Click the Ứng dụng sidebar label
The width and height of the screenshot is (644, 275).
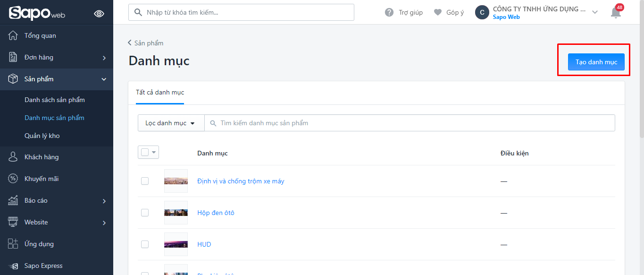pos(39,244)
